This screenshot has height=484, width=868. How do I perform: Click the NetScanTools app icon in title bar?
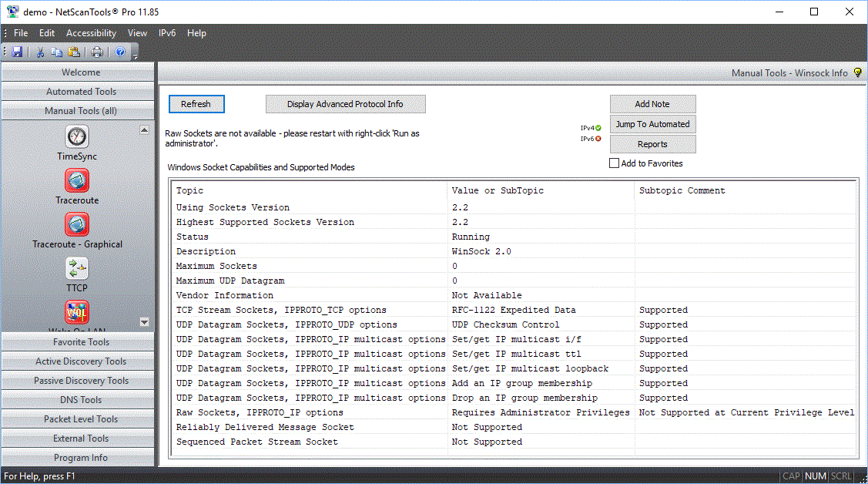12,12
